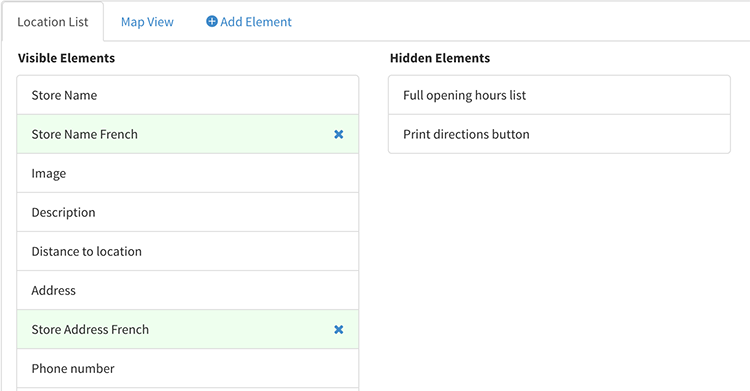Click the Full opening hours list item
750x391 pixels.
click(x=559, y=95)
